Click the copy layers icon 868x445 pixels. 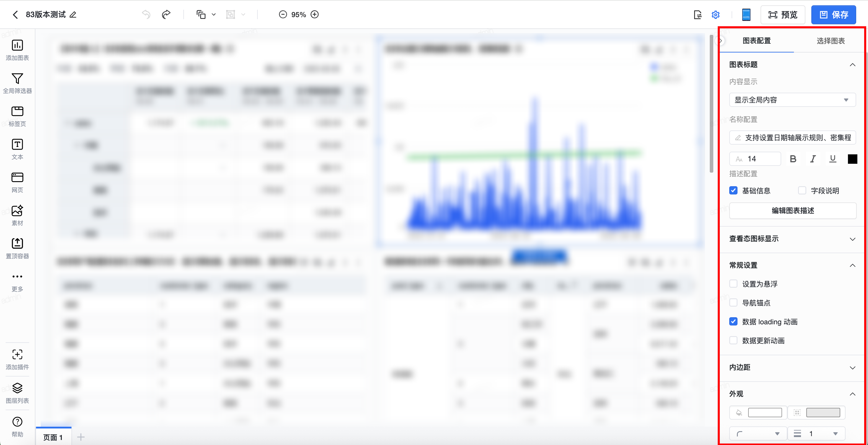coord(201,14)
